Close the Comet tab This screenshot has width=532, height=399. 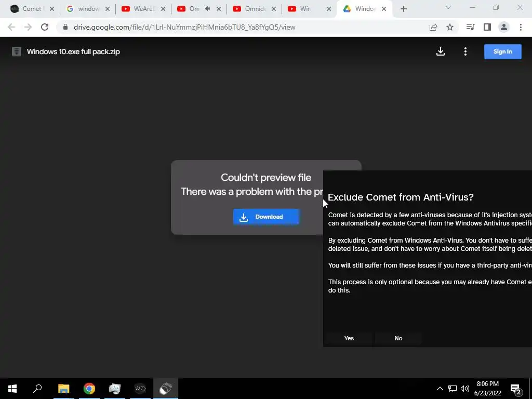point(52,9)
